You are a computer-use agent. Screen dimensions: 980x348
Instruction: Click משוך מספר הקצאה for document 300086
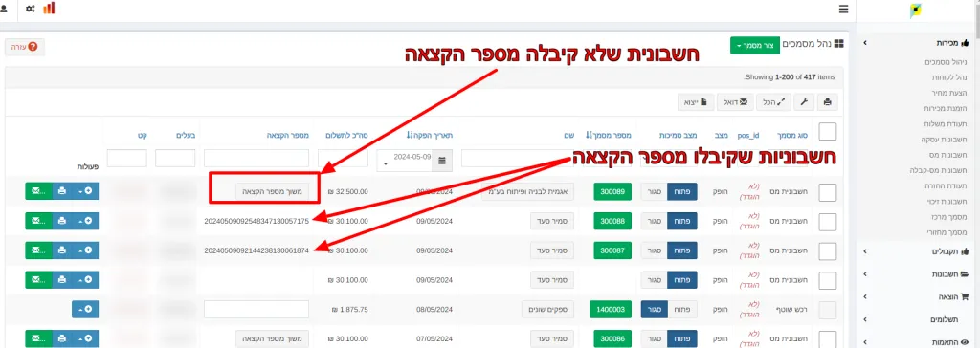(273, 338)
